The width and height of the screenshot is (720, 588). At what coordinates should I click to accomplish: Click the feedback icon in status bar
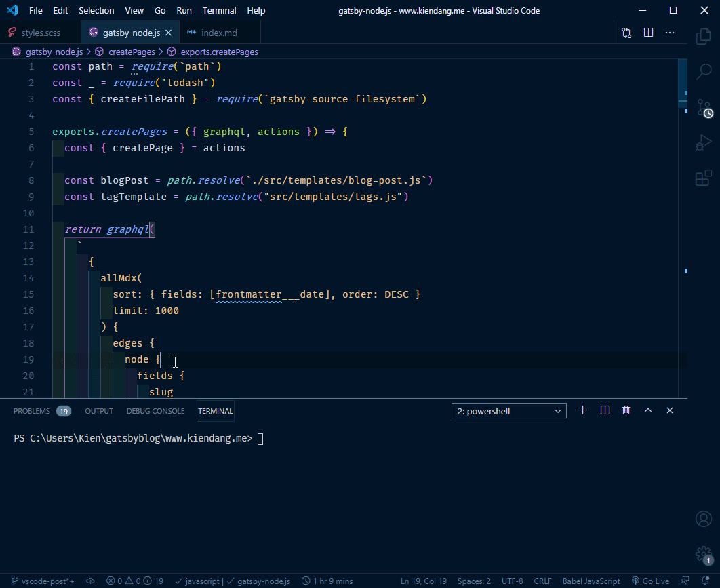(685, 581)
